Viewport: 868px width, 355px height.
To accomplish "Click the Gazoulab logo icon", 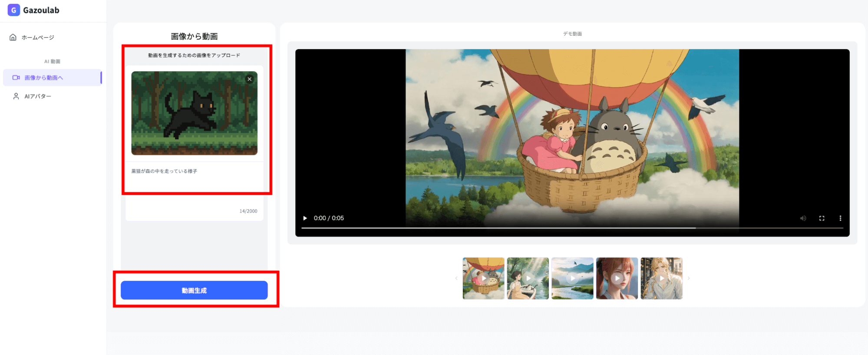I will [13, 10].
